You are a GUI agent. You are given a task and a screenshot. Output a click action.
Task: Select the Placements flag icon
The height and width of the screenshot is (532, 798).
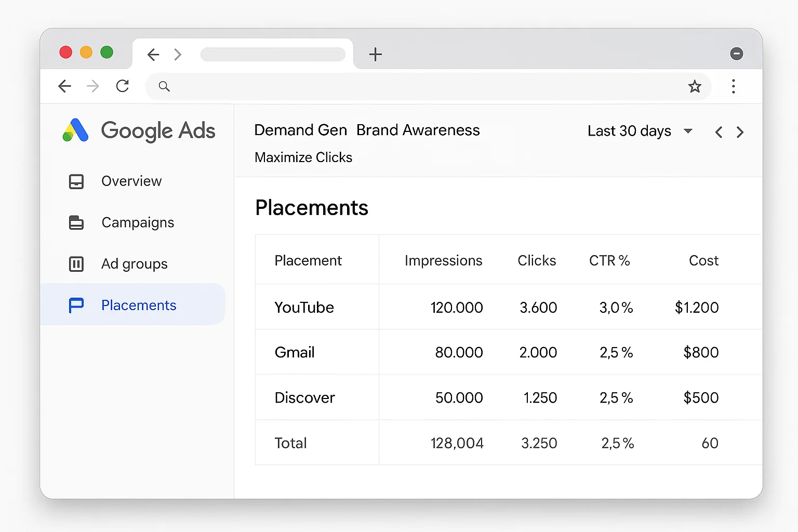(x=76, y=305)
